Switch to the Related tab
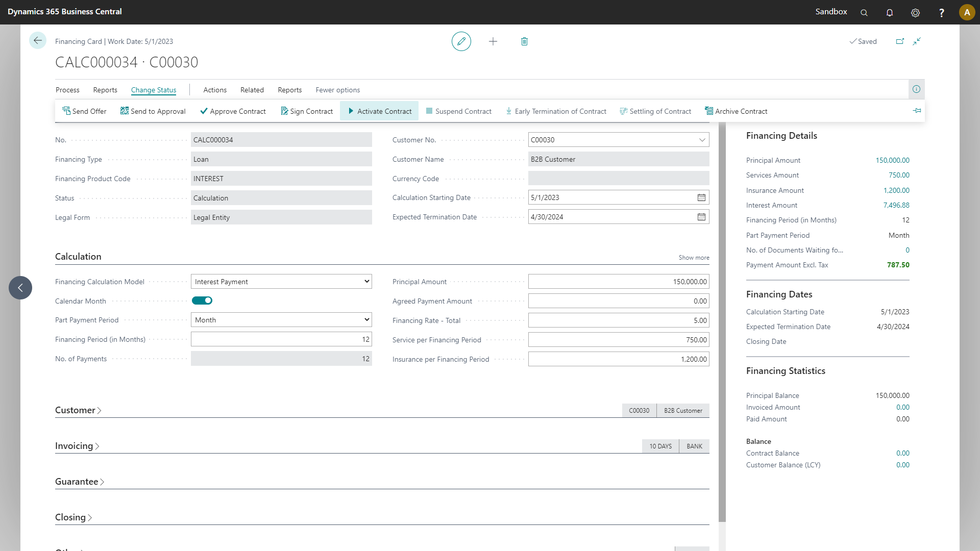This screenshot has height=551, width=980. tap(252, 89)
